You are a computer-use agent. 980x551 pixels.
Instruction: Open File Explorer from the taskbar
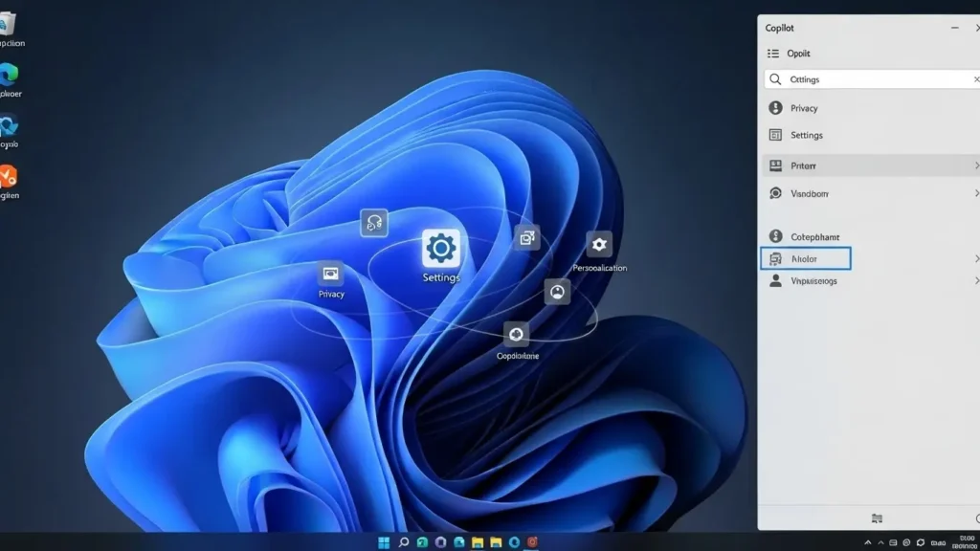(x=478, y=542)
